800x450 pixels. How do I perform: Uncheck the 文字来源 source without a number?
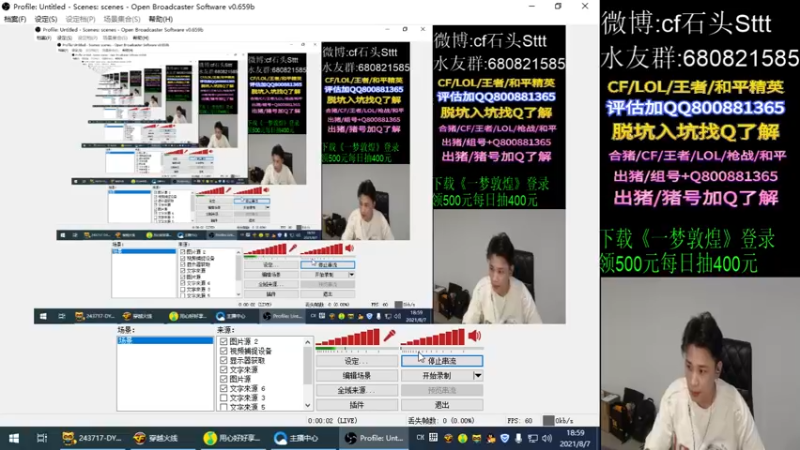click(x=223, y=369)
